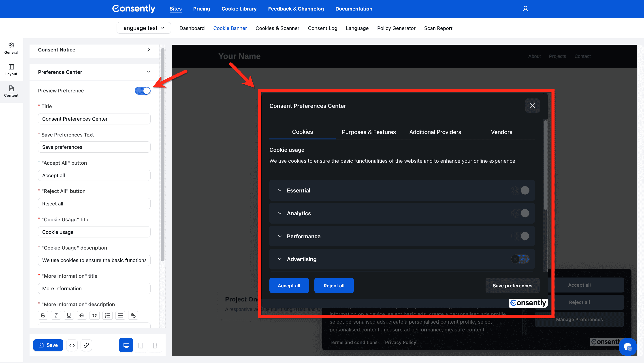Click the copy link icon button

(86, 345)
